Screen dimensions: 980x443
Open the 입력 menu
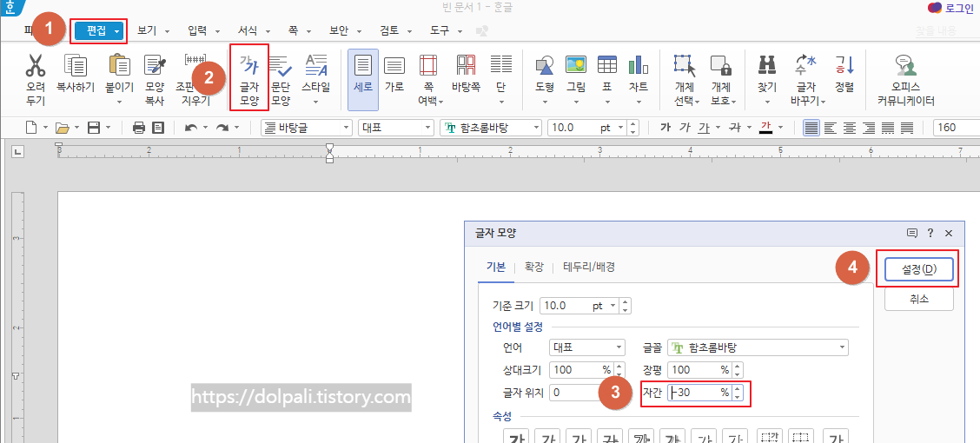203,30
